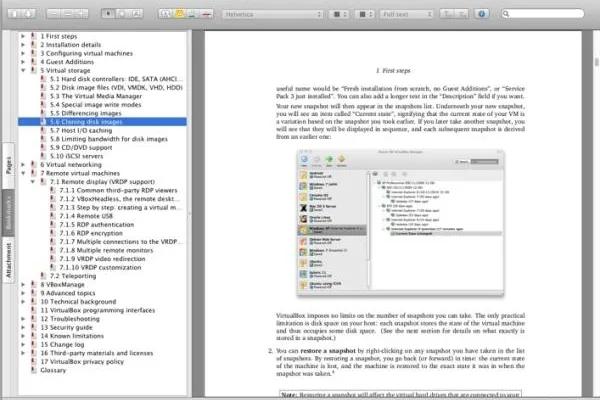This screenshot has width=600, height=400.
Task: Expand the '1 First steps' bookmark
Action: pos(23,36)
